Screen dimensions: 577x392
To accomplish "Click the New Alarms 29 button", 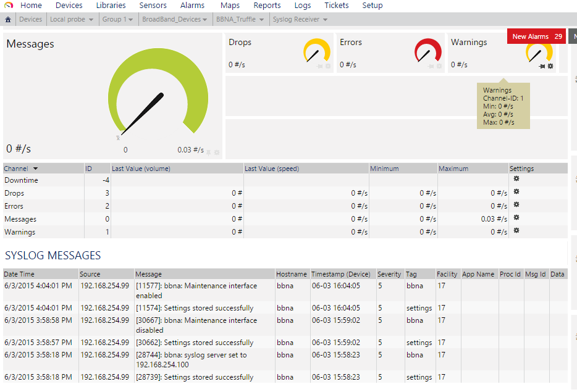I will tap(536, 36).
